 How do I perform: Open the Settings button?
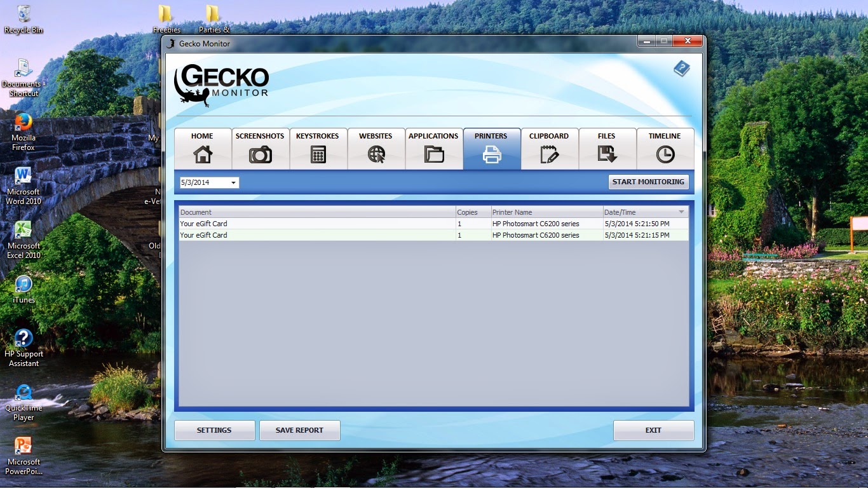click(214, 430)
